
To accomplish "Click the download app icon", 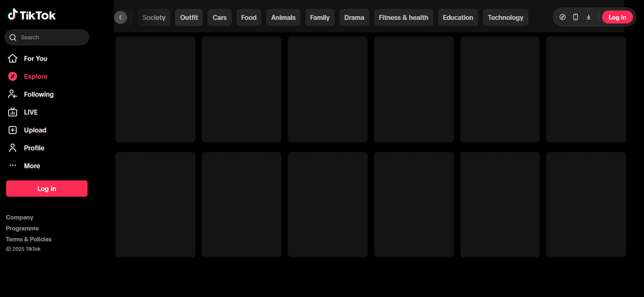I will (x=588, y=17).
